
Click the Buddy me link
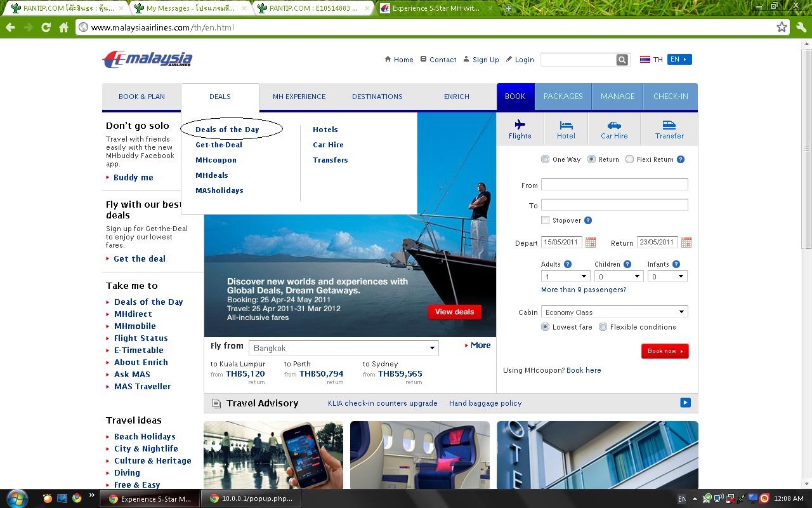click(133, 178)
